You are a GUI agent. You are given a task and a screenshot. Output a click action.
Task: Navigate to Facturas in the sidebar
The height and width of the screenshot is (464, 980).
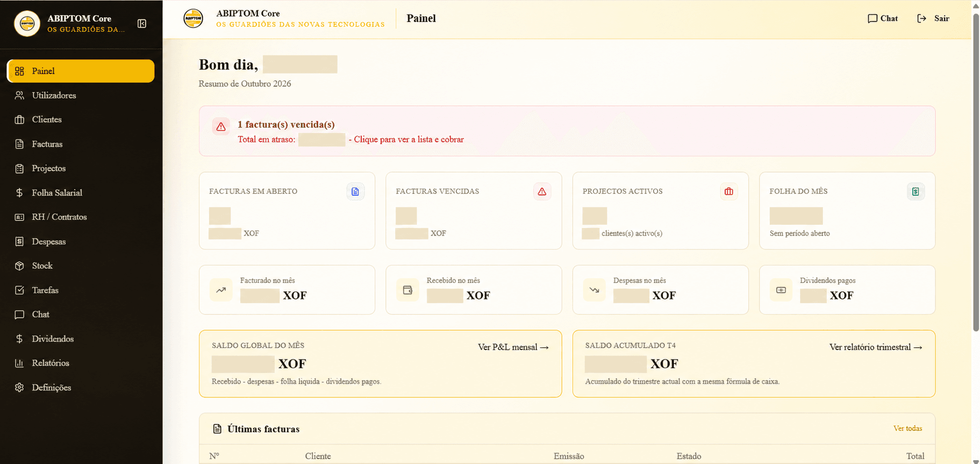click(81, 144)
